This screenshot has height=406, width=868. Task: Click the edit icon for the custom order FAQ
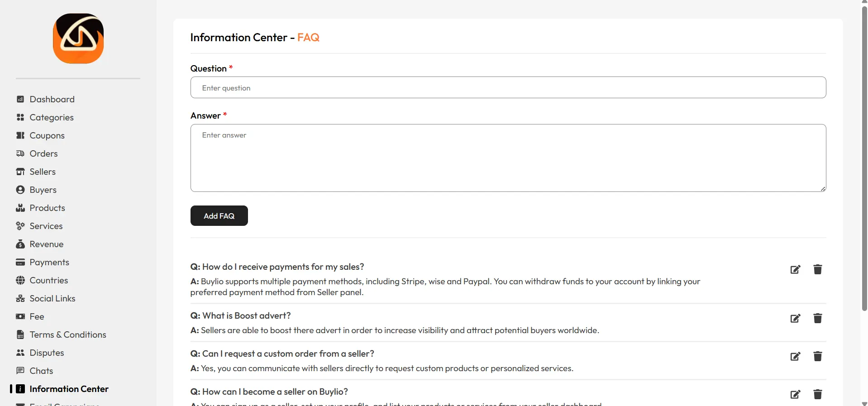pyautogui.click(x=795, y=356)
